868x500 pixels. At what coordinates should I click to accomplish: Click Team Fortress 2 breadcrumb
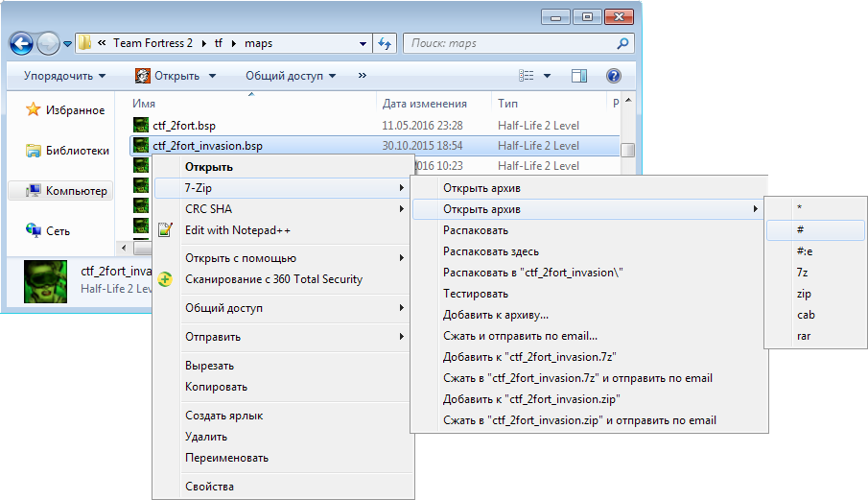click(152, 43)
